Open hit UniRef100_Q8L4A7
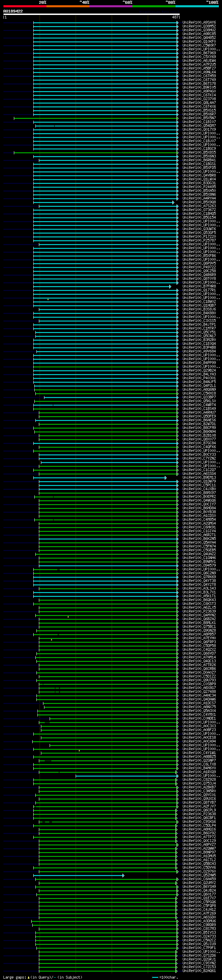Viewport: 222px width, 980px height. click(199, 103)
